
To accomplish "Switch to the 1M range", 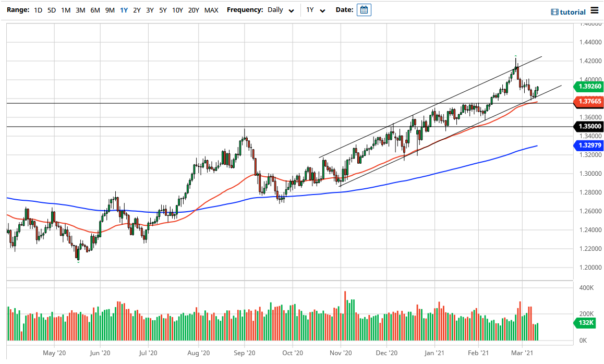I will tap(66, 10).
